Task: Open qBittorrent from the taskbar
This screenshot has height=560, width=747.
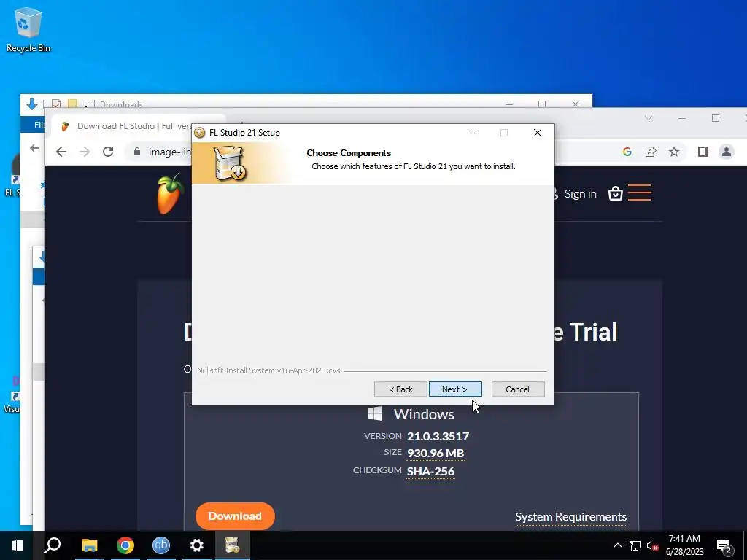Action: [161, 545]
